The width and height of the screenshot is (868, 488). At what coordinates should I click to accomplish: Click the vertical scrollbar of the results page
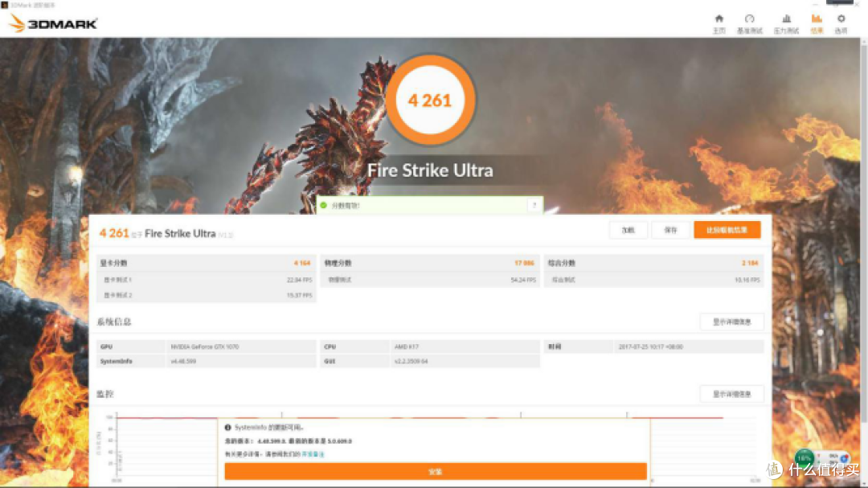tap(863, 232)
